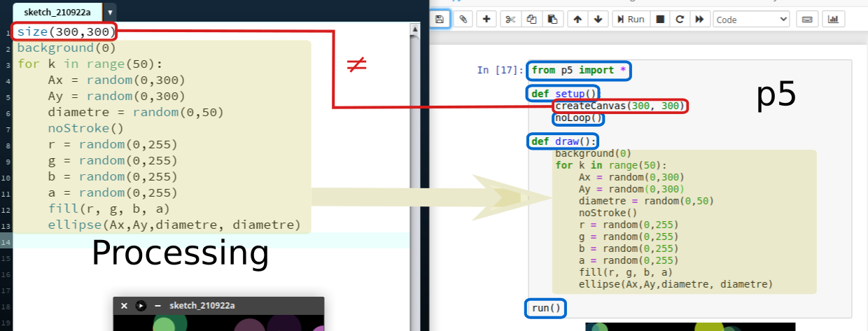Minimize the sketch_210922a output window

(x=157, y=306)
